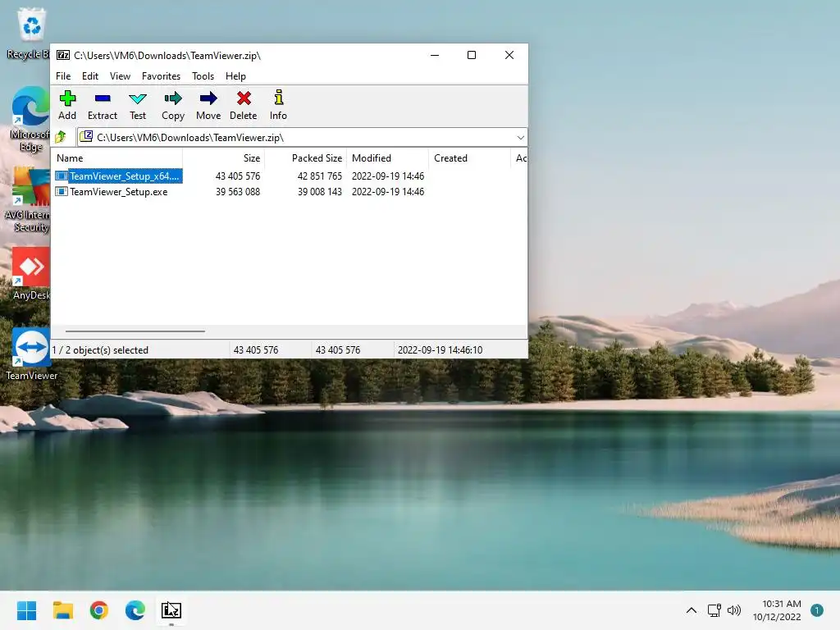Sort by the Packed Size column

point(305,158)
